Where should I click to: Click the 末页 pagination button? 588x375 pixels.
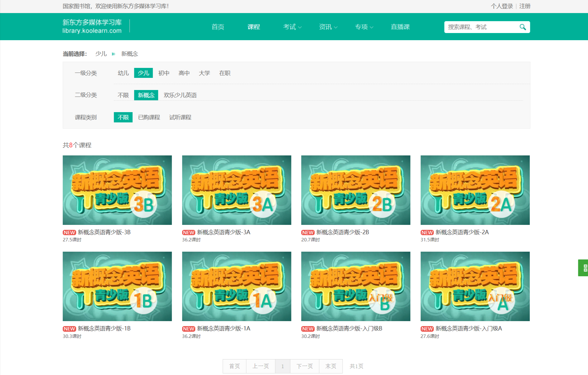click(331, 366)
